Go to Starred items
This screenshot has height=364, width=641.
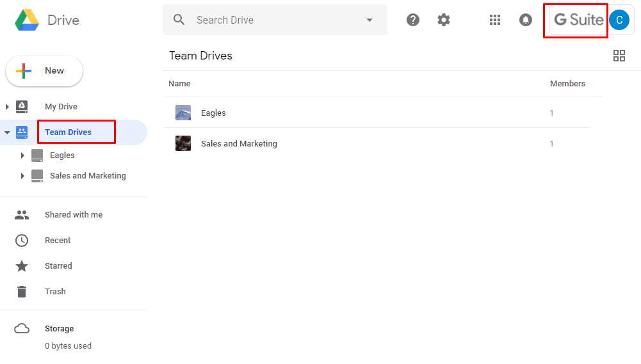coord(58,266)
